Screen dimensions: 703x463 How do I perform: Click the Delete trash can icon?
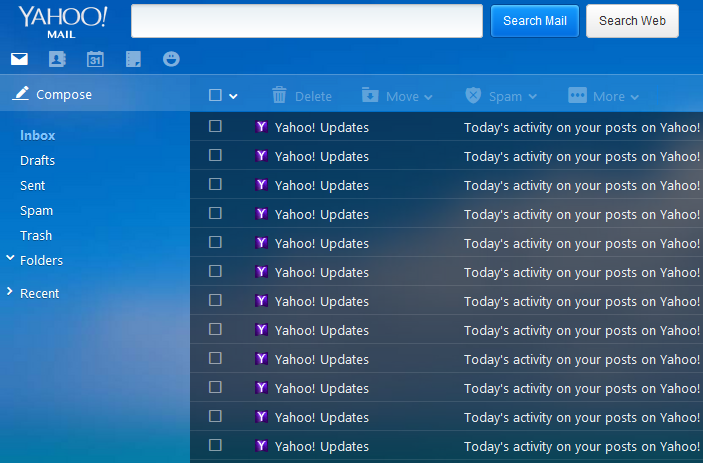click(279, 95)
